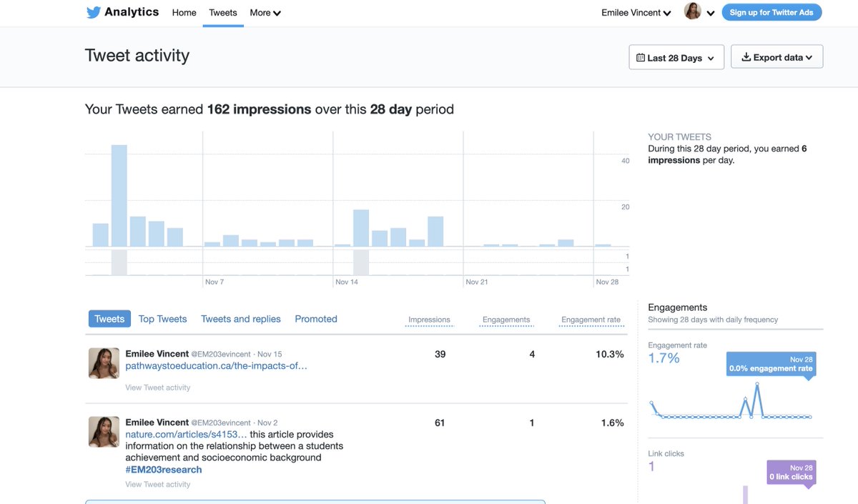This screenshot has width=858, height=504.
Task: Click the Link clicks label
Action: (666, 453)
